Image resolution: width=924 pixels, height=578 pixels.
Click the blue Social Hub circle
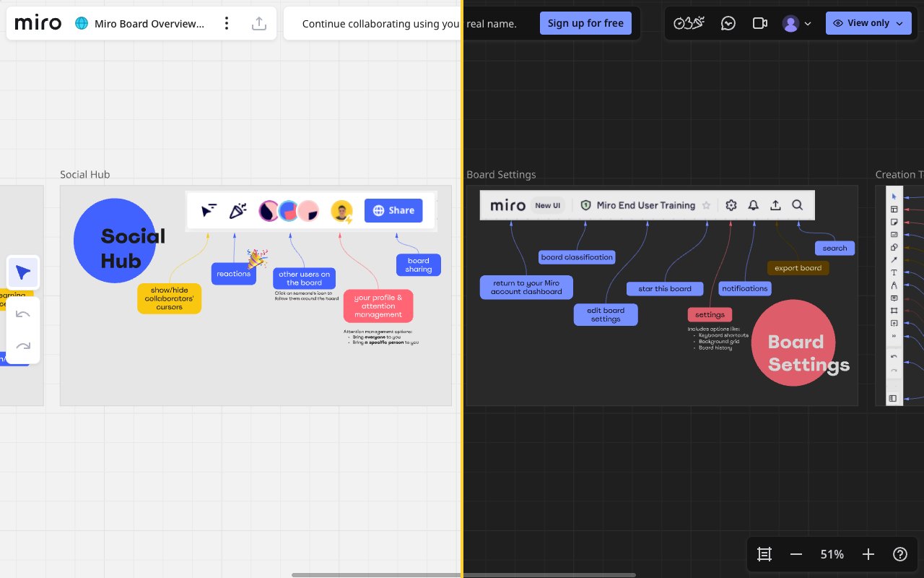(x=115, y=241)
